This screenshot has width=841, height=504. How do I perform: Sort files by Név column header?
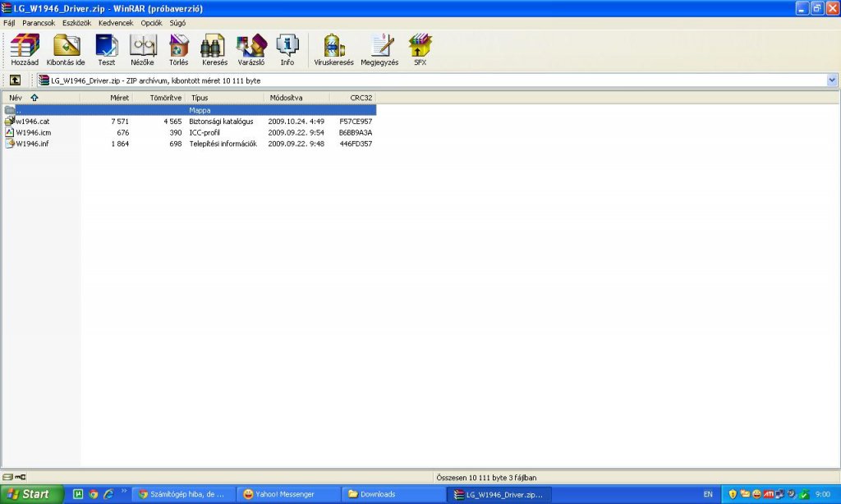pyautogui.click(x=40, y=98)
